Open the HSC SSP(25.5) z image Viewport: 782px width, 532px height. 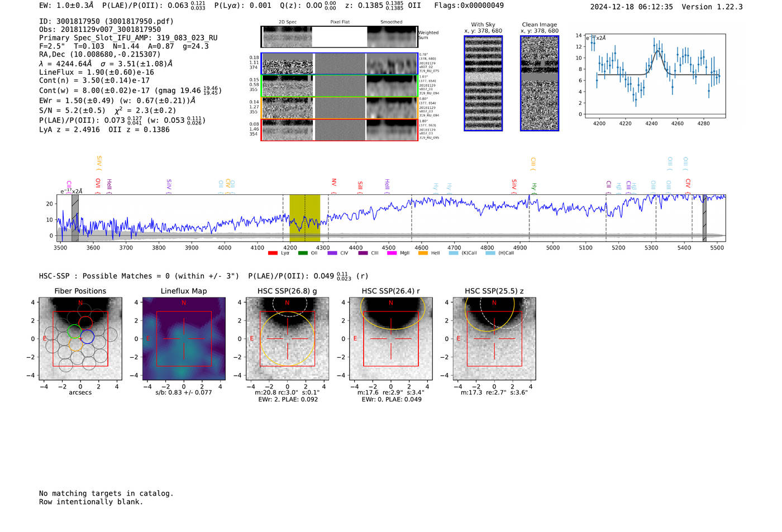tap(494, 339)
